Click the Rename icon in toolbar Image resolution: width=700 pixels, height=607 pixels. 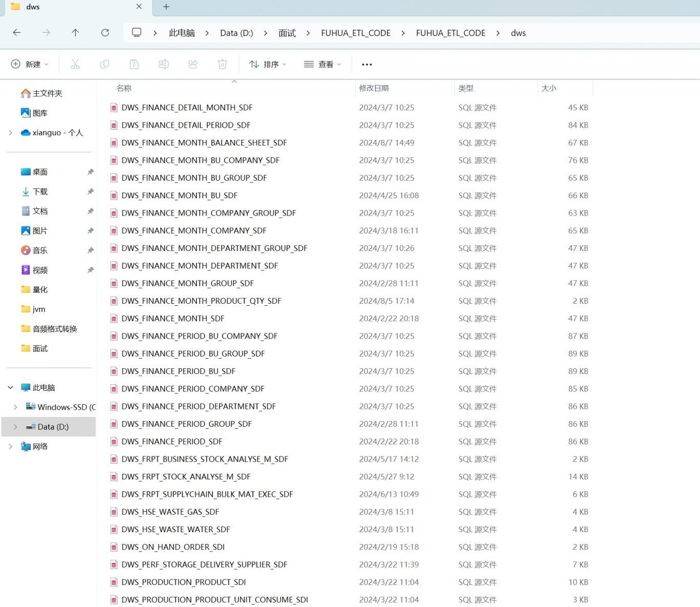tap(163, 64)
